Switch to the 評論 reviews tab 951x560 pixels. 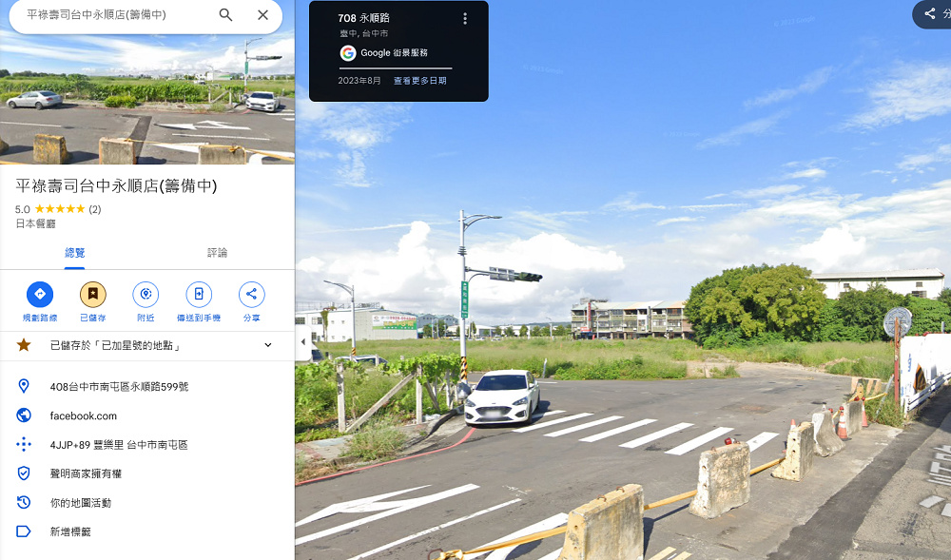(217, 253)
